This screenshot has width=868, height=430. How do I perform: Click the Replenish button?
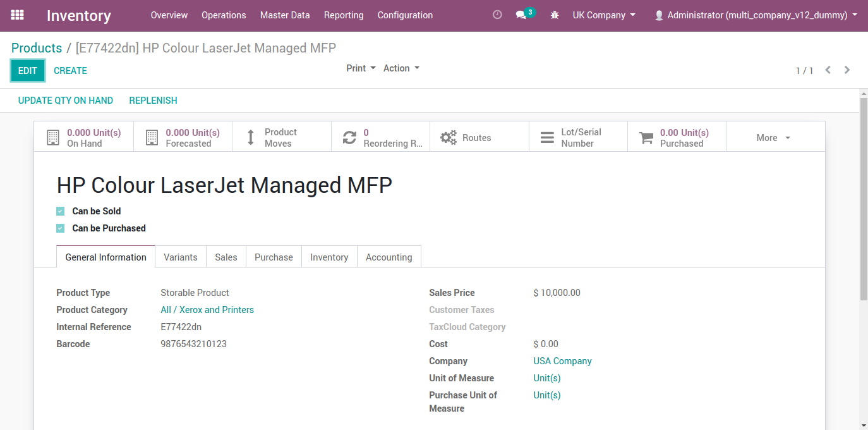[154, 101]
